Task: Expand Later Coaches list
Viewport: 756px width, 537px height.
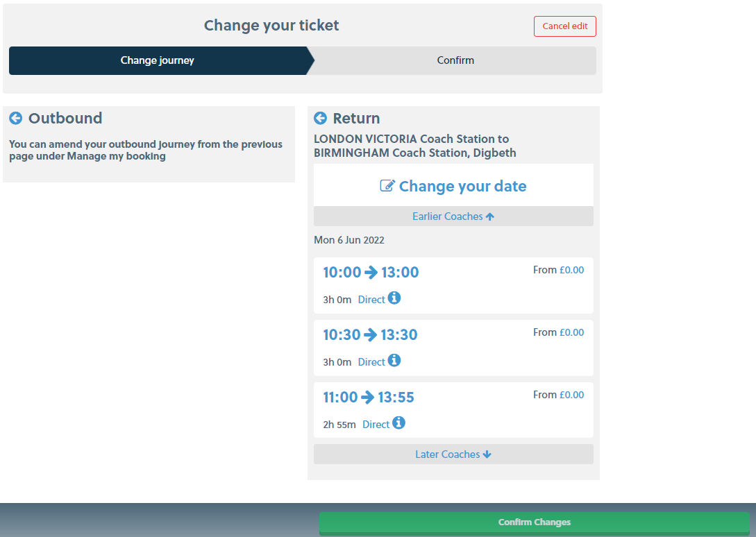Action: (x=453, y=454)
